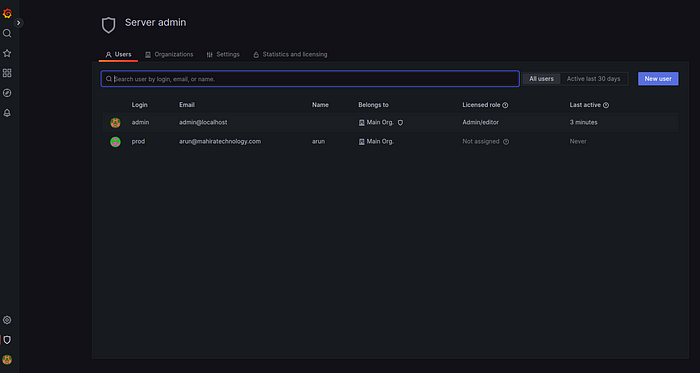700x373 pixels.
Task: Click the Email column header
Action: [x=187, y=105]
